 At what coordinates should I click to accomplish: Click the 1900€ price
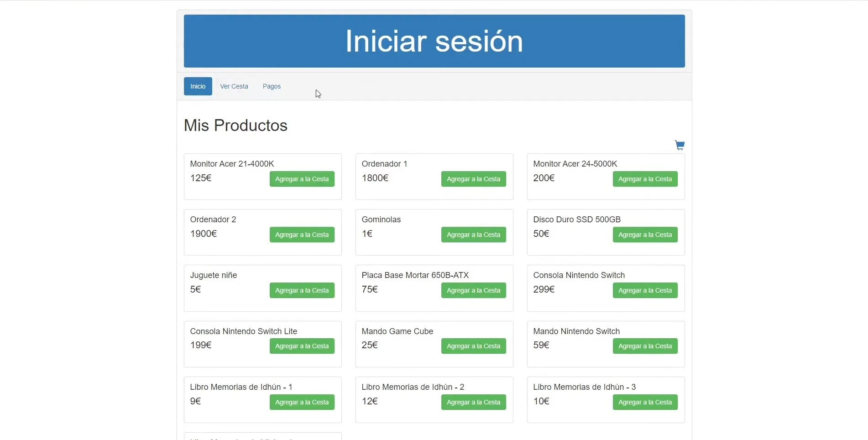point(204,234)
